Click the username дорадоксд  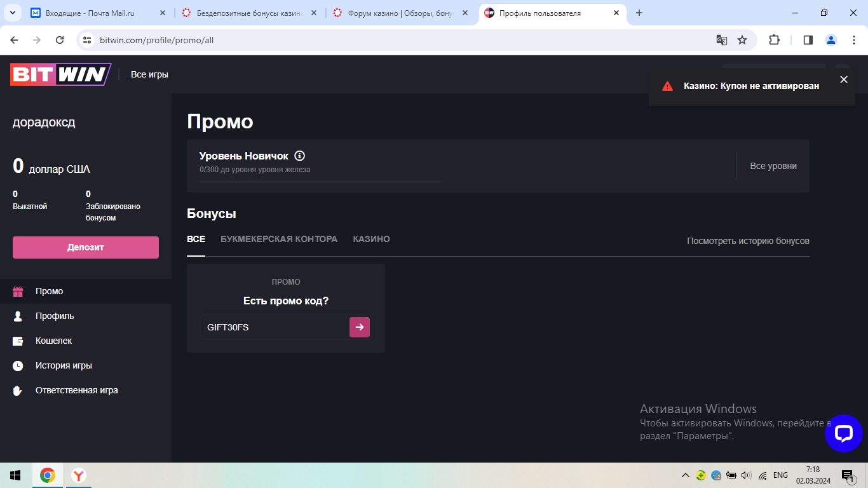(x=44, y=123)
